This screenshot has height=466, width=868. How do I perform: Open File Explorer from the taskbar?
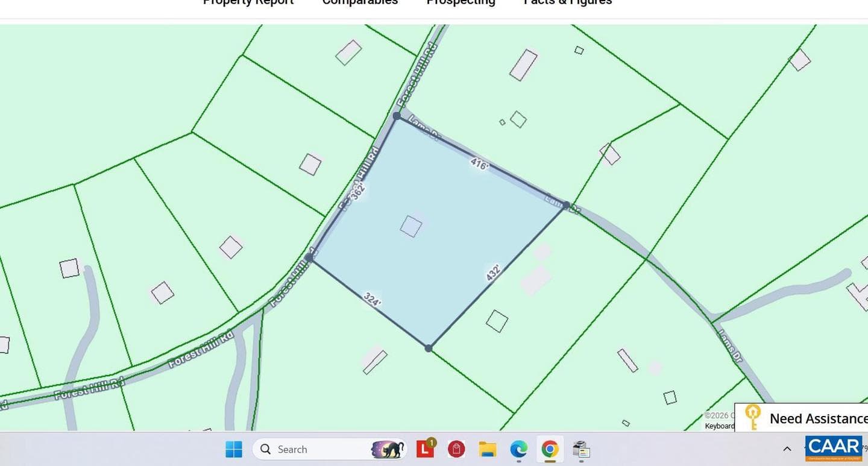point(487,449)
